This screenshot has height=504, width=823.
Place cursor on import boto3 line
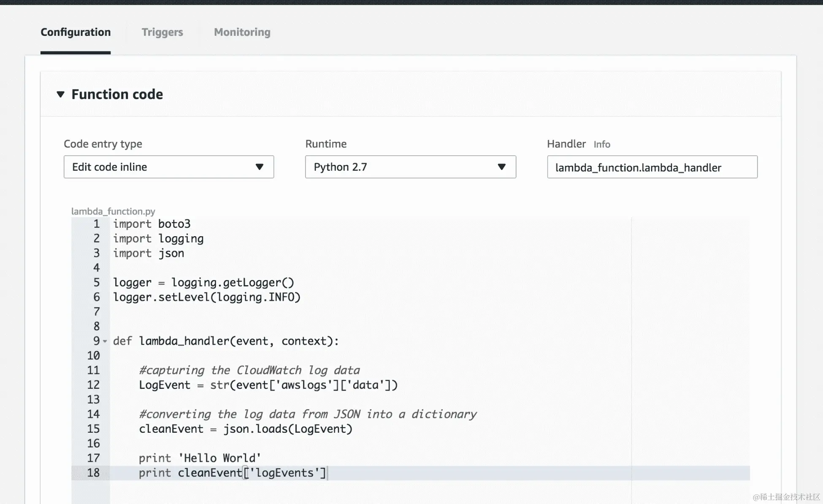pos(152,224)
